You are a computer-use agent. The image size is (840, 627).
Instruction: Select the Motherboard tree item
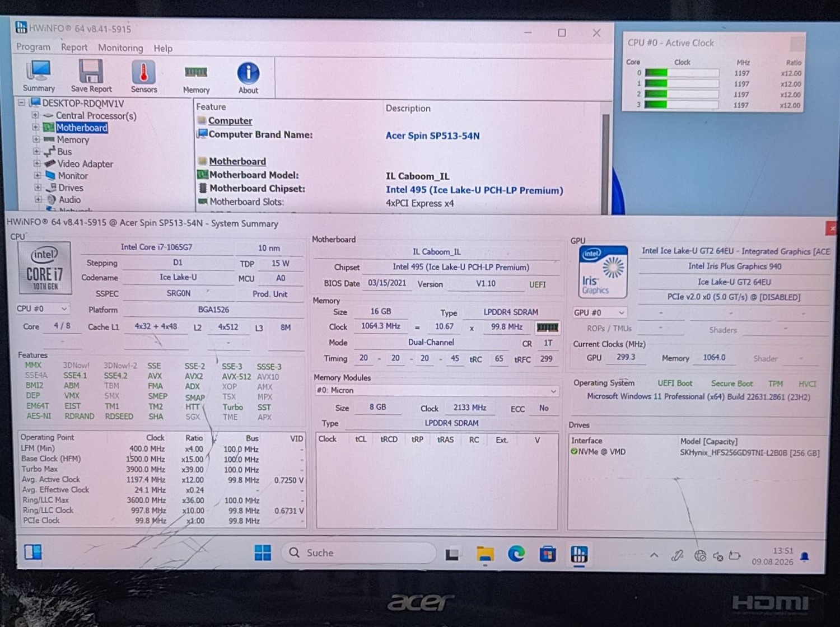click(x=82, y=128)
